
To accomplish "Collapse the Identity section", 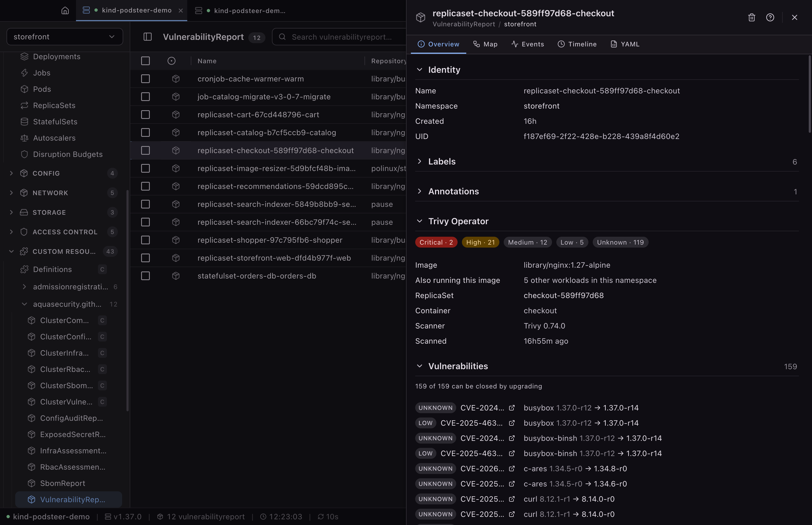I will tap(420, 70).
